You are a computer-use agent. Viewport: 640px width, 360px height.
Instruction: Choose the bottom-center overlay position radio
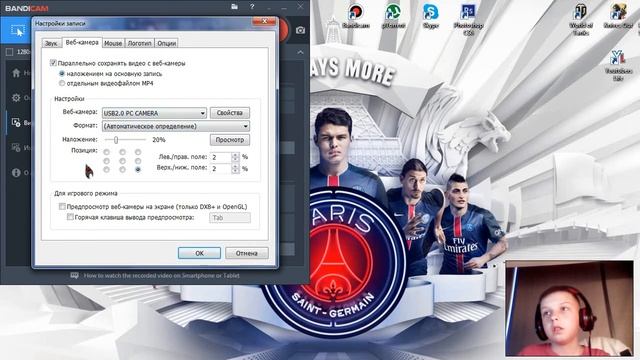pyautogui.click(x=122, y=169)
